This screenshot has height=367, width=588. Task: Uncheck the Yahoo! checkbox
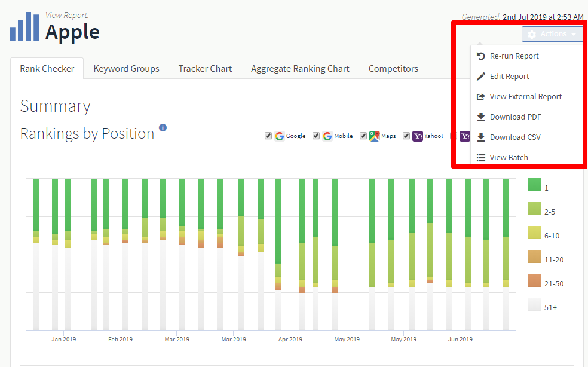[406, 136]
